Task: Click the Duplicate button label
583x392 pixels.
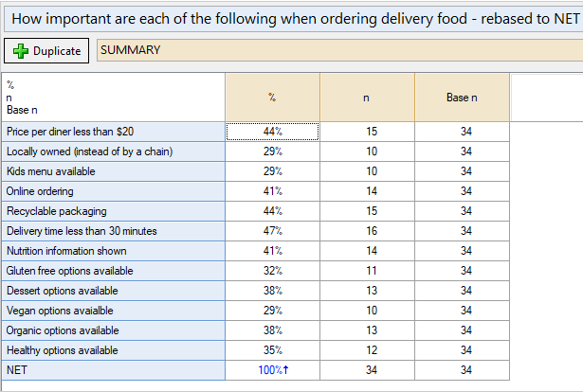Action: click(57, 51)
